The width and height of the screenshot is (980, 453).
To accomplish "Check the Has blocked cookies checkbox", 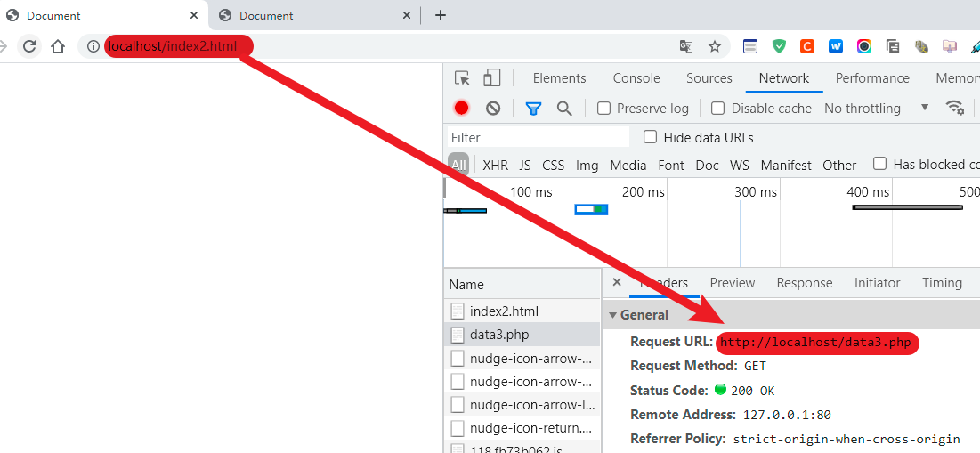I will click(x=880, y=164).
